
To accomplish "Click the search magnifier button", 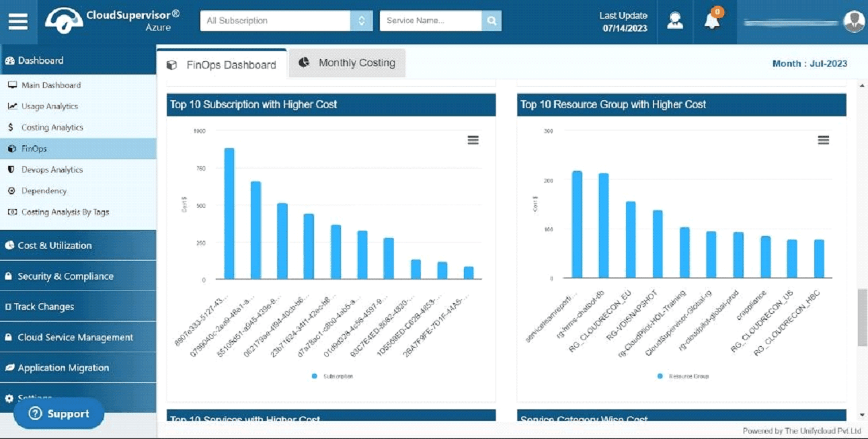I will click(x=491, y=21).
